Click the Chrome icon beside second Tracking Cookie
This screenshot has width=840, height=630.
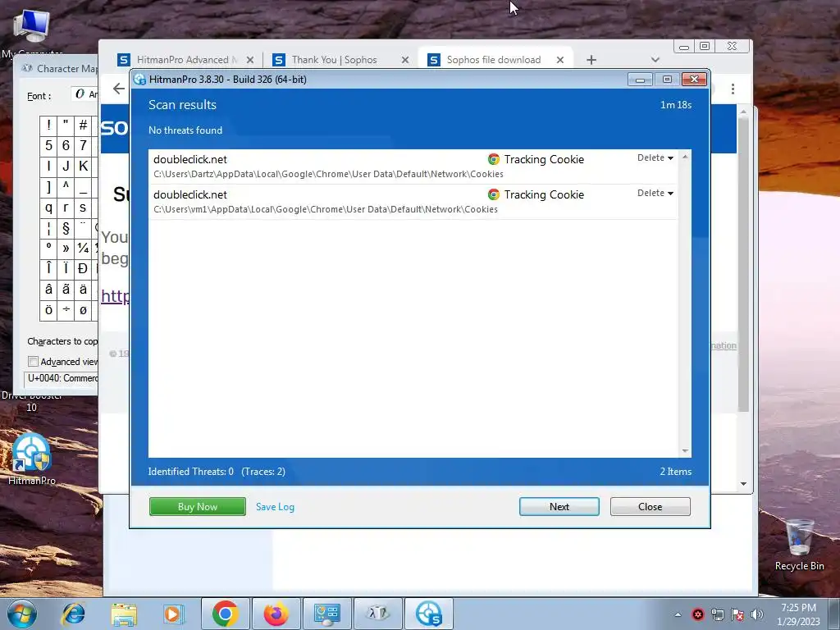pos(493,194)
